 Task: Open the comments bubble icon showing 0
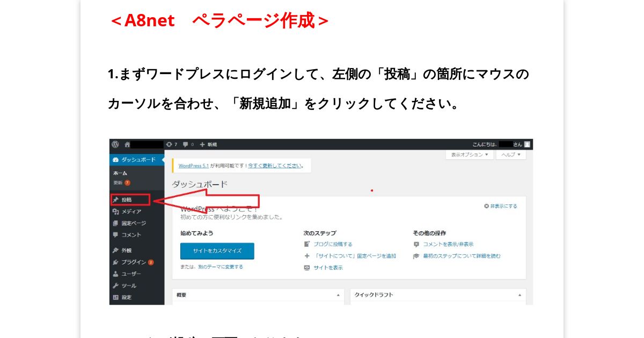[x=188, y=144]
